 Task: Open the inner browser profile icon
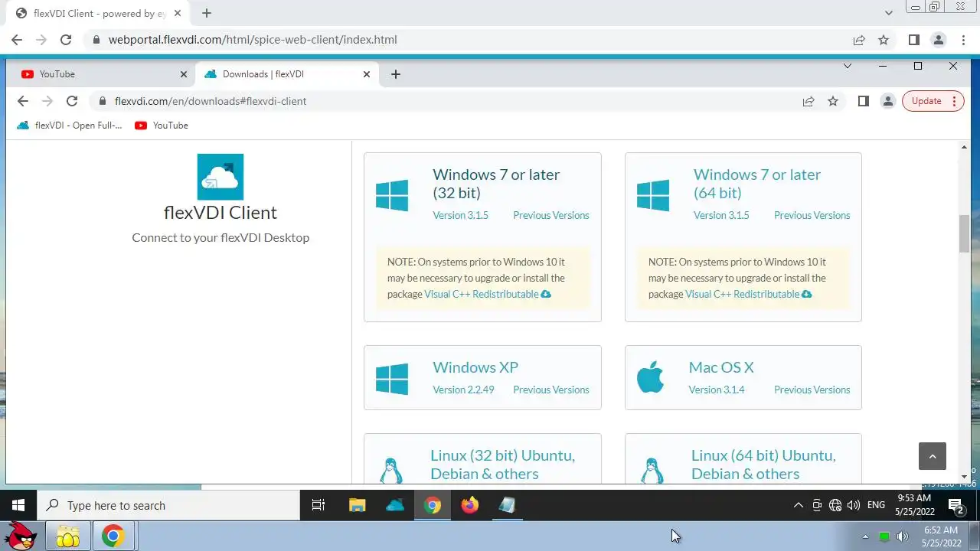pos(887,101)
